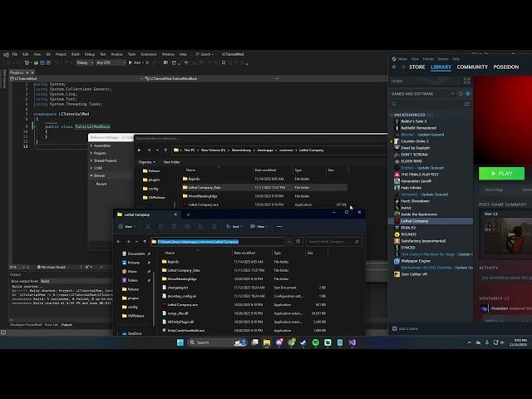Open a new tab in File Explorer
The width and height of the screenshot is (532, 399).
click(188, 214)
